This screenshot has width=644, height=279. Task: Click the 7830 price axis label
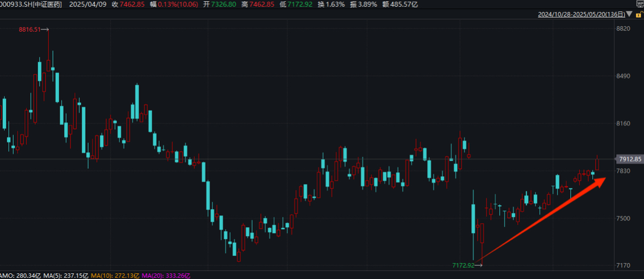[x=624, y=171]
